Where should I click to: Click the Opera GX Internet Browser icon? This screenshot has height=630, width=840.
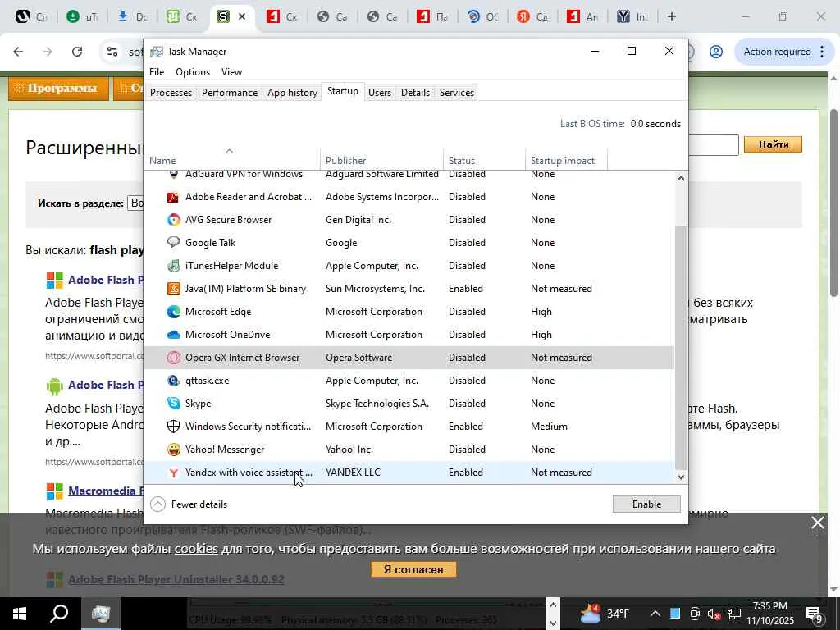pos(173,358)
